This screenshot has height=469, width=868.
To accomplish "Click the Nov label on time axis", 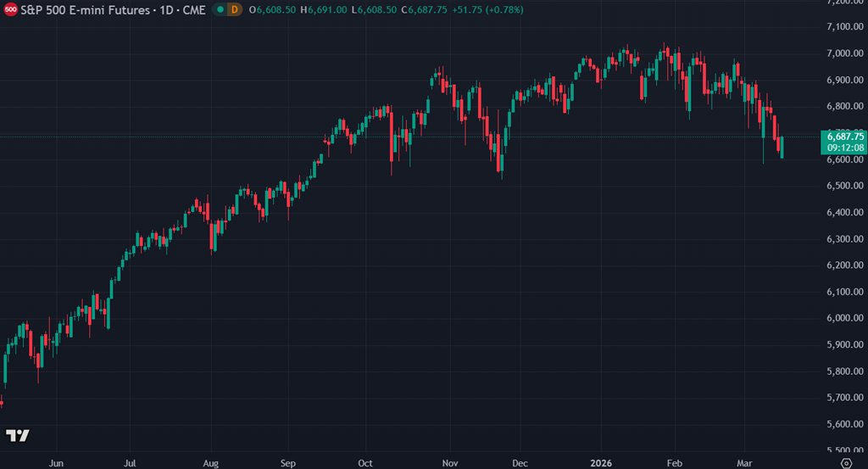I will click(450, 463).
